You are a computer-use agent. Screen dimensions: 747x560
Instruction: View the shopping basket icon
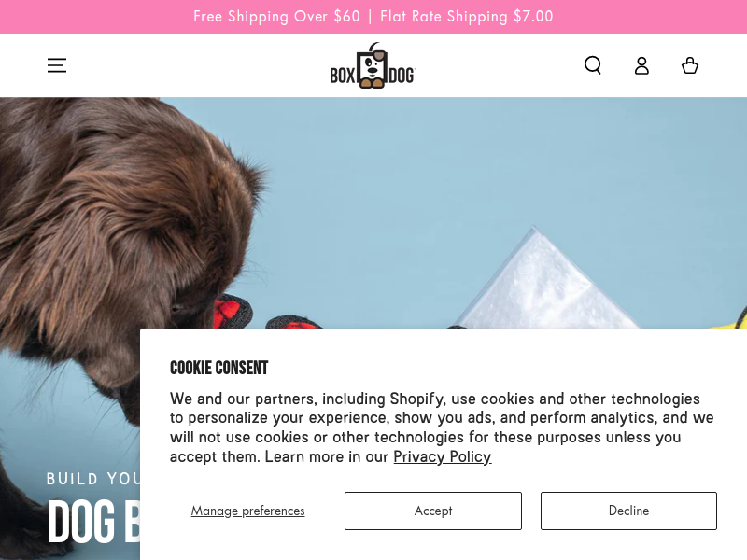[690, 65]
